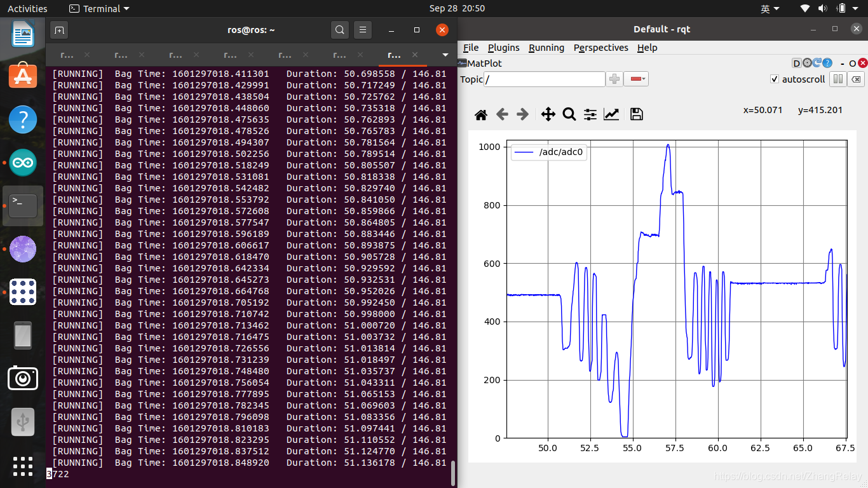Open the Screenshot camera app in dock
This screenshot has height=488, width=868.
[23, 379]
